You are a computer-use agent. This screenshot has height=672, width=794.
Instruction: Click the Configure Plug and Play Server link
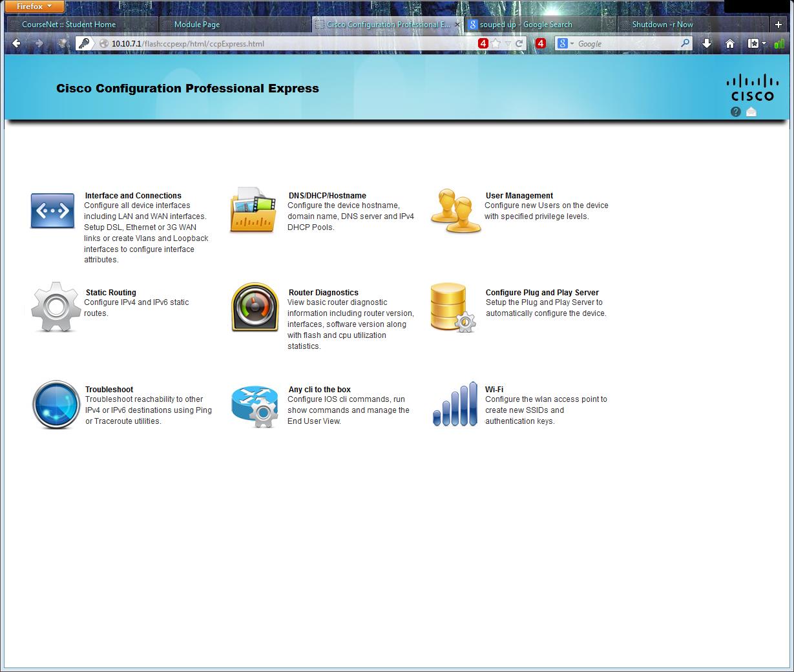click(x=542, y=292)
